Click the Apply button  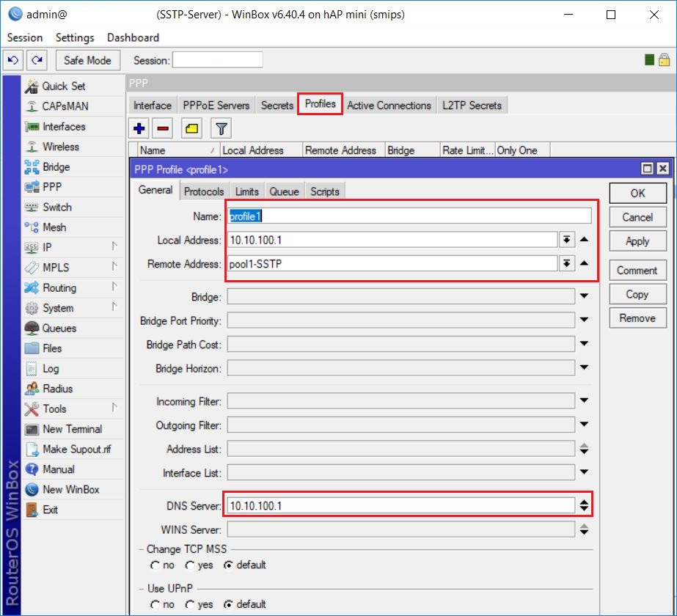tap(637, 241)
